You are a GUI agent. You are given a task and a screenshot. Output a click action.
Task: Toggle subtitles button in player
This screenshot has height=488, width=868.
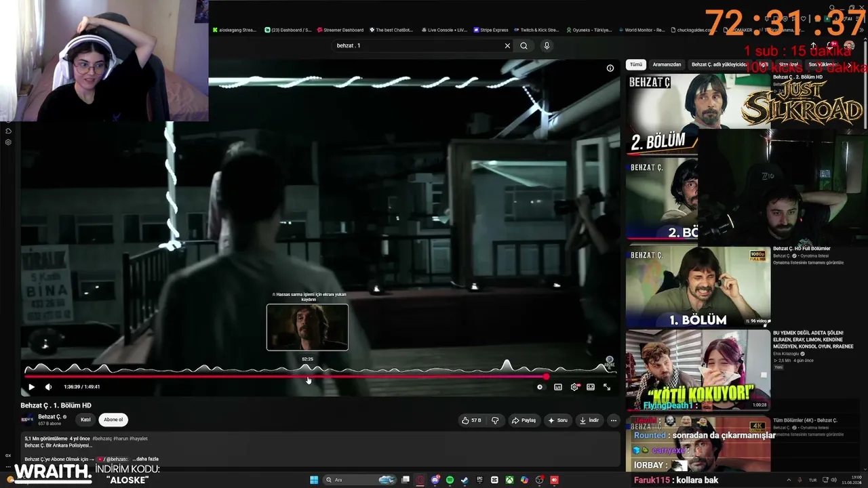558,387
